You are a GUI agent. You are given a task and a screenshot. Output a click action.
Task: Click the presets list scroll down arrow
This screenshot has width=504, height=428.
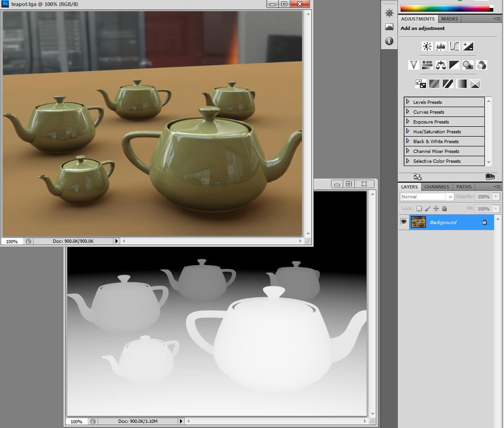489,162
